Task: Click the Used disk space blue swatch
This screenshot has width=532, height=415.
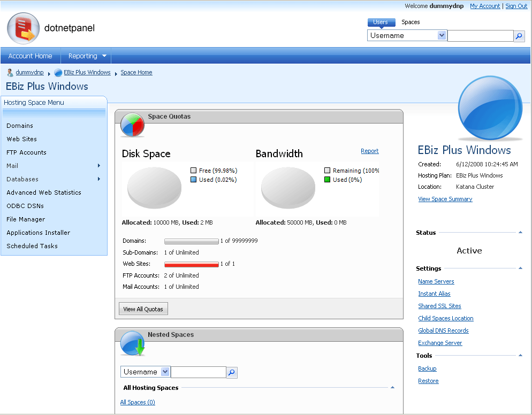Action: coord(193,179)
